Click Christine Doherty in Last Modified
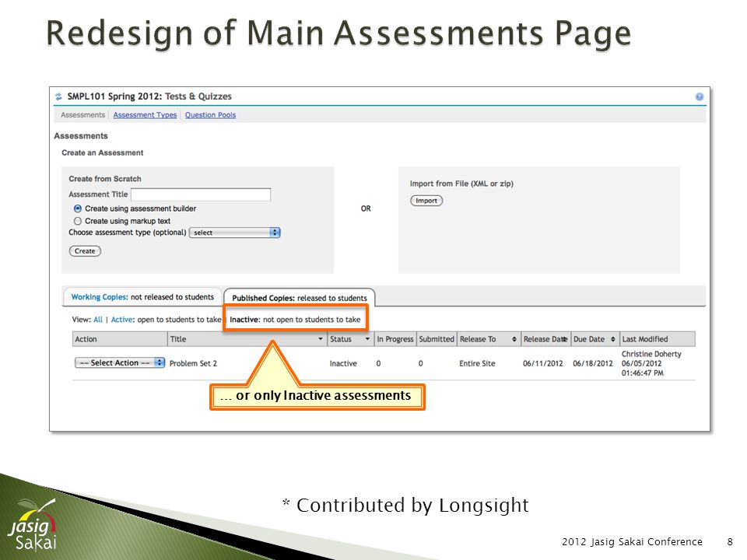The image size is (747, 560). coord(651,354)
